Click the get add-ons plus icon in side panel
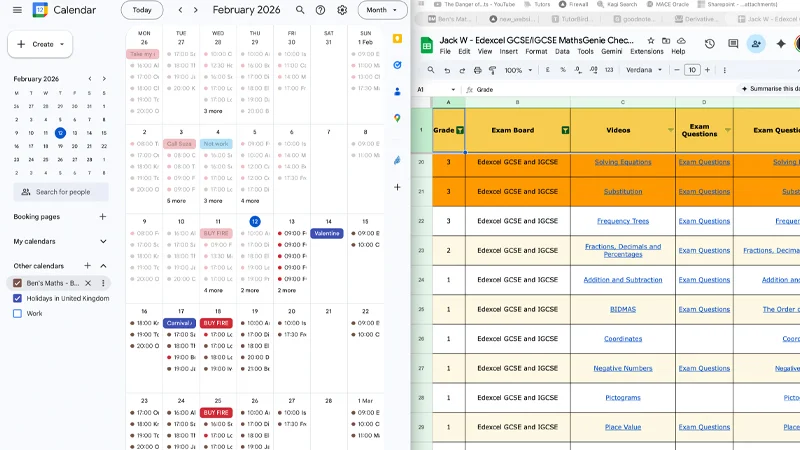Viewport: 800px width, 450px height. point(397,187)
